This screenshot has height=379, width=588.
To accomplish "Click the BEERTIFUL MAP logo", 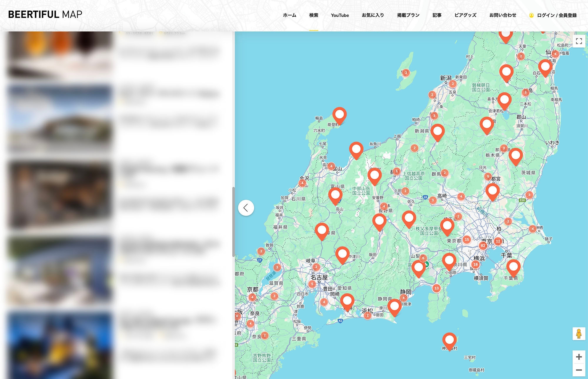I will (45, 14).
